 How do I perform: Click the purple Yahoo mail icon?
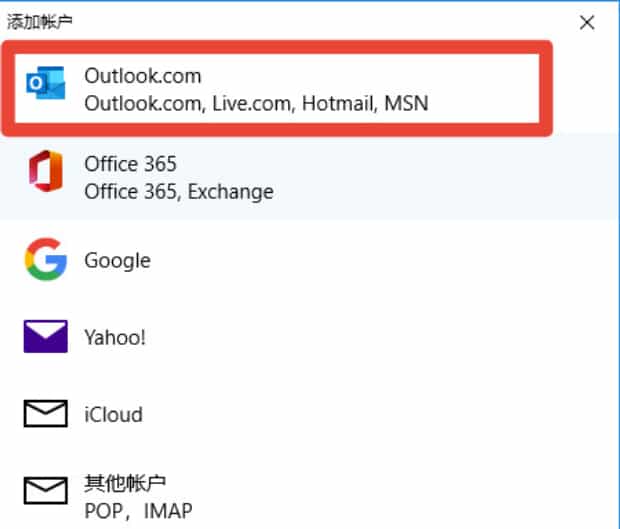coord(45,336)
